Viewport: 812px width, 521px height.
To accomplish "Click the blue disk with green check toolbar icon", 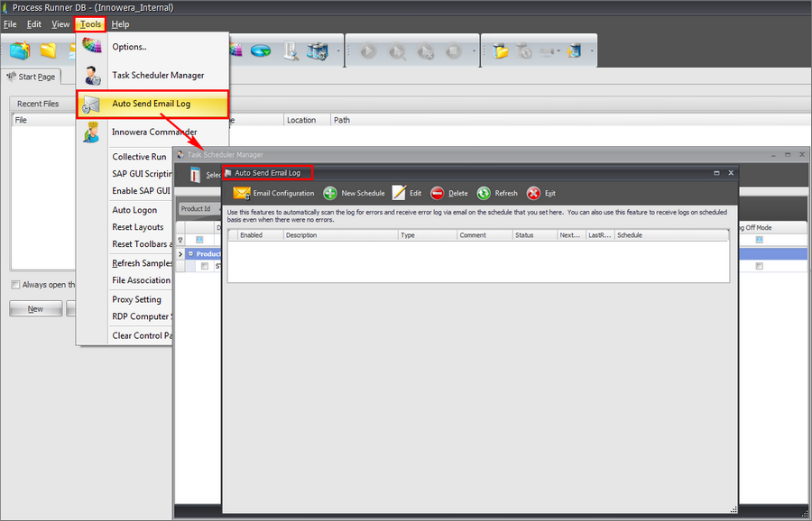I will pos(261,50).
